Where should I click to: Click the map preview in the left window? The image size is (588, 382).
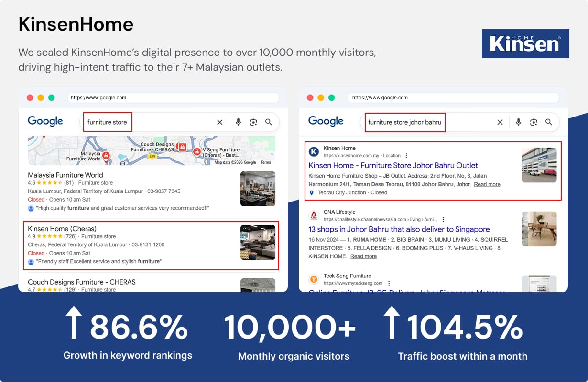pos(152,150)
